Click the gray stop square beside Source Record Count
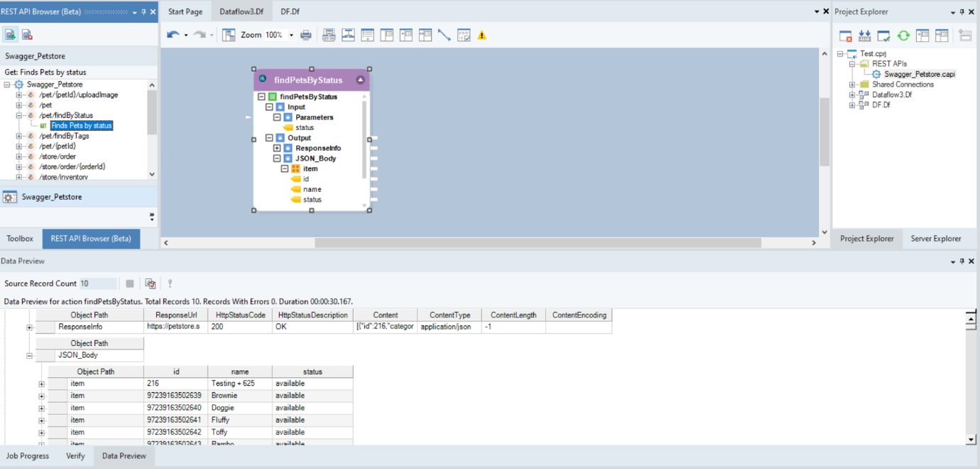 (129, 284)
